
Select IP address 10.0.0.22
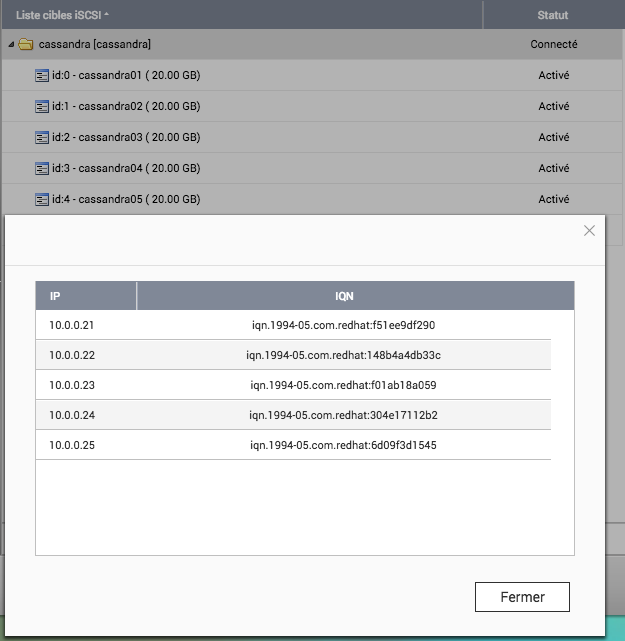pos(72,355)
